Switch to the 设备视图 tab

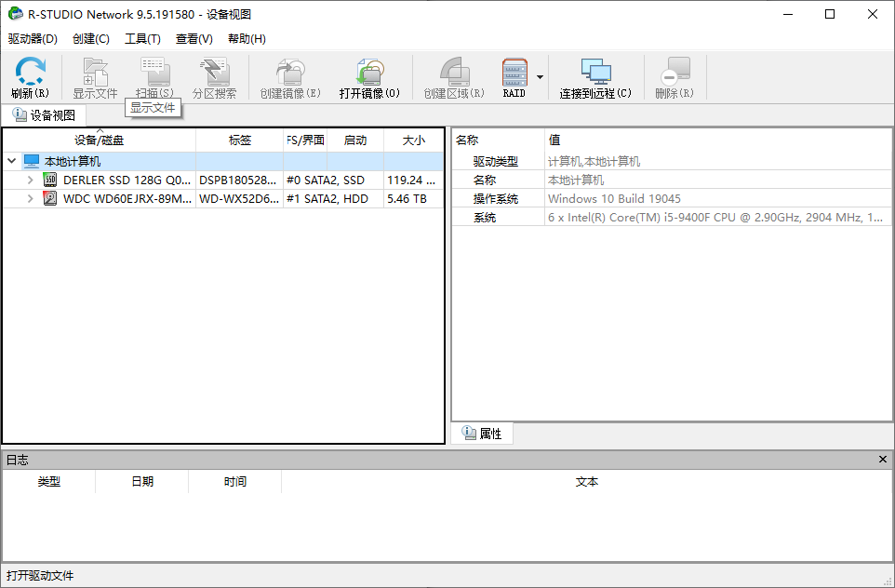[43, 114]
